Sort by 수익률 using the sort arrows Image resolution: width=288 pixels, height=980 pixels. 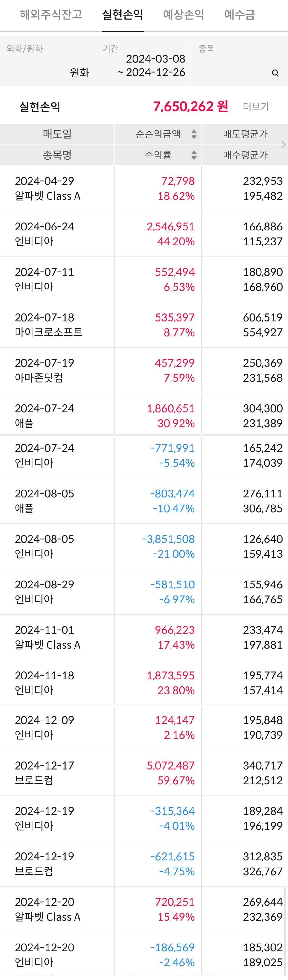coord(194,155)
